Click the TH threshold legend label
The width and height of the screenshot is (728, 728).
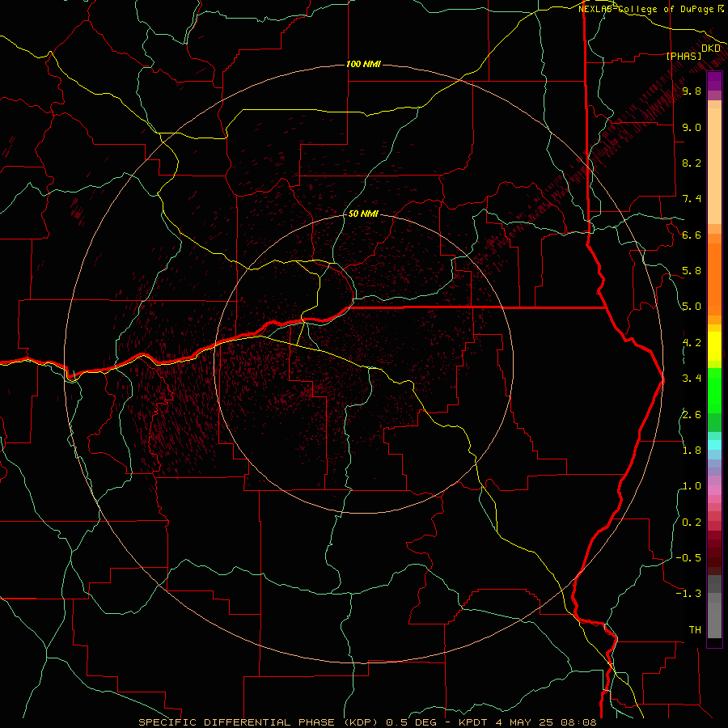coord(695,630)
